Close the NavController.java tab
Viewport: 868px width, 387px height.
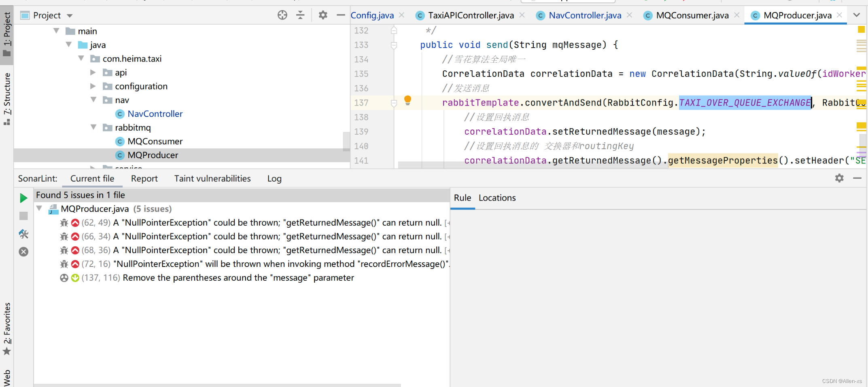click(629, 15)
